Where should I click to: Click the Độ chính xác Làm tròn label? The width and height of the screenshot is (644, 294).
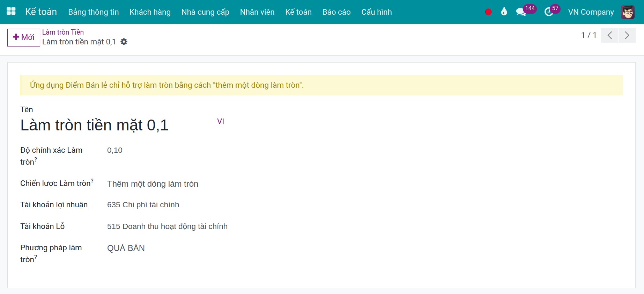[51, 156]
